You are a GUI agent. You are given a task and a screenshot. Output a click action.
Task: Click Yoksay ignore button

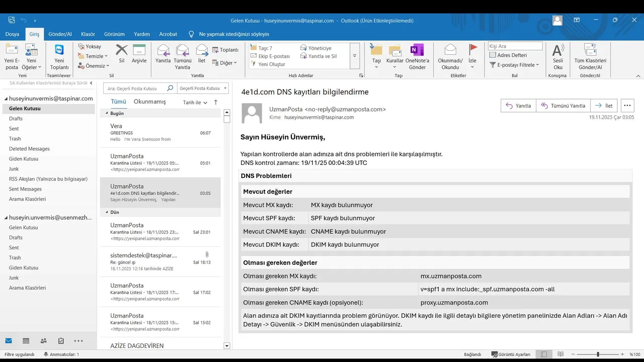(90, 46)
